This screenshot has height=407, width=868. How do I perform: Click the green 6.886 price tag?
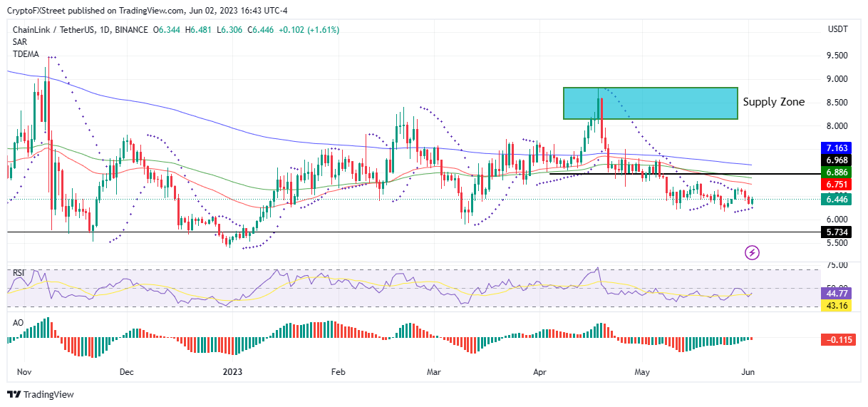click(x=837, y=172)
